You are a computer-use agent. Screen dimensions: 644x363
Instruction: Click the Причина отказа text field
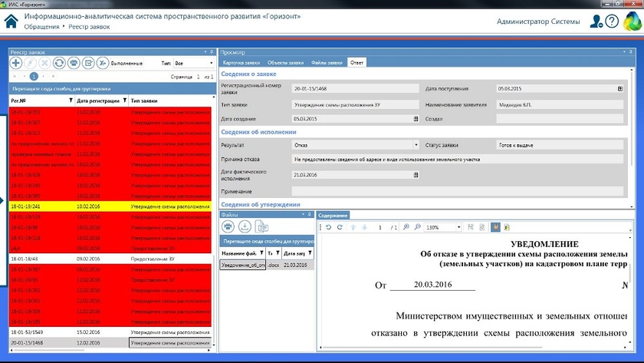(460, 159)
